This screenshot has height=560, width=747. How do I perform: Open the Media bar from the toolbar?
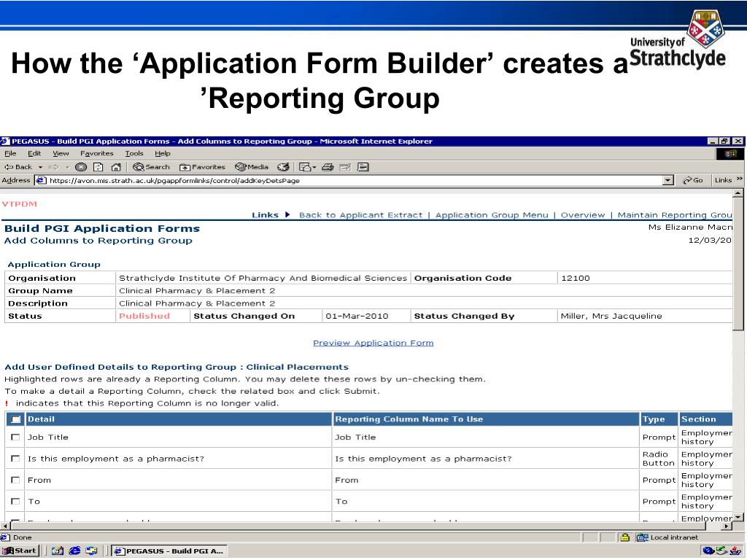[x=252, y=167]
